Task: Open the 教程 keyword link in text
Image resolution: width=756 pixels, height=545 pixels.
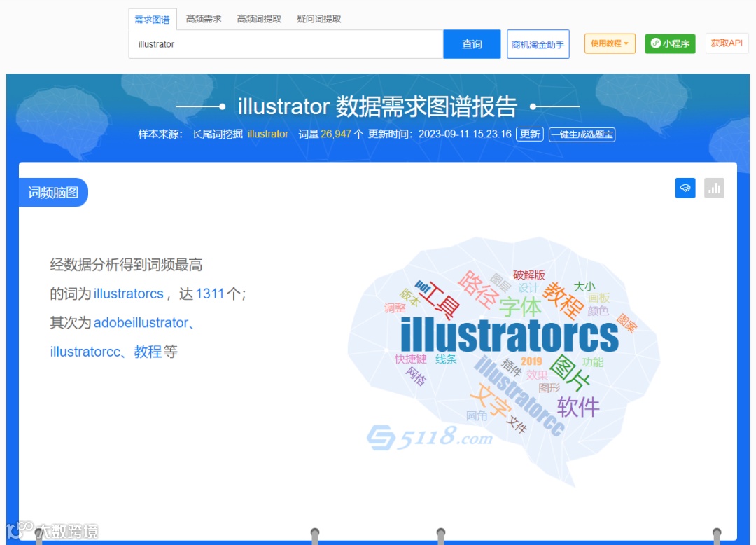Action: coord(148,352)
